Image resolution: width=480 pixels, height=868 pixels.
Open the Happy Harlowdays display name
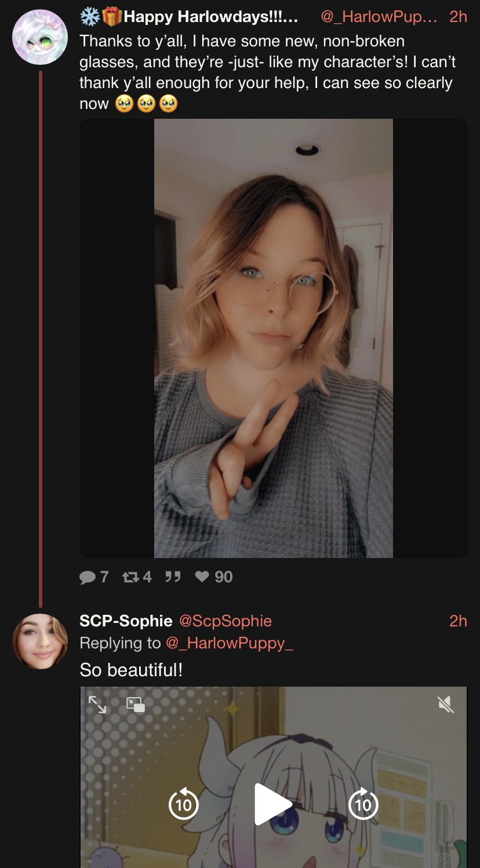(189, 17)
